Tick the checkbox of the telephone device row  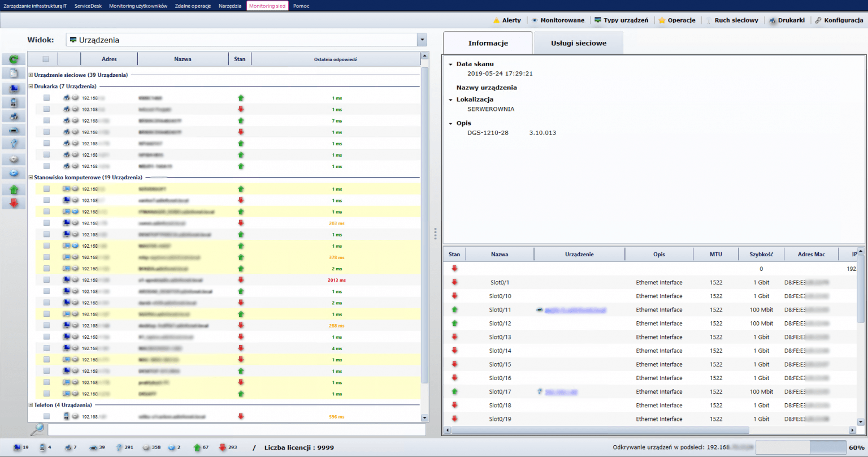click(x=46, y=416)
